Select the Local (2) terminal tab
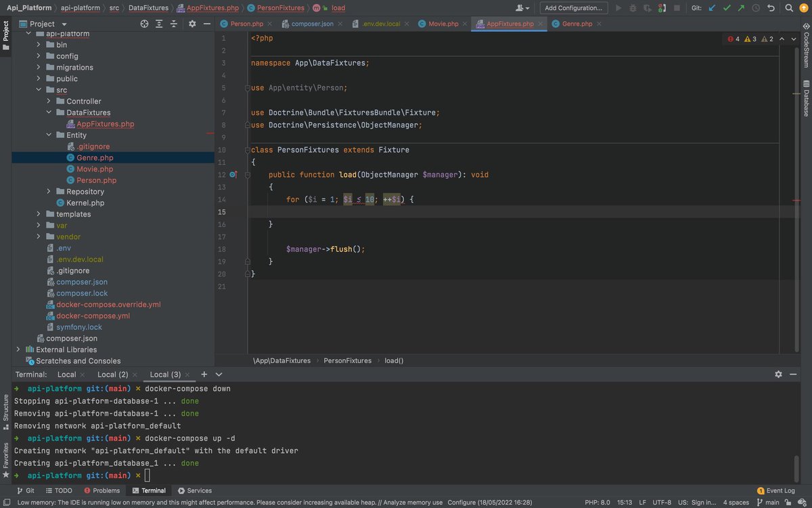Viewport: 812px width, 508px height. click(112, 374)
